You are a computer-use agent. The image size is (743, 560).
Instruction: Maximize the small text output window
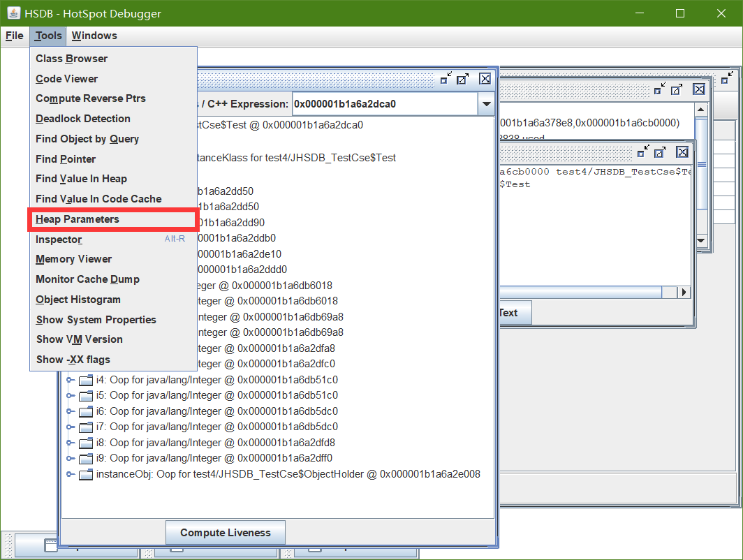click(660, 152)
